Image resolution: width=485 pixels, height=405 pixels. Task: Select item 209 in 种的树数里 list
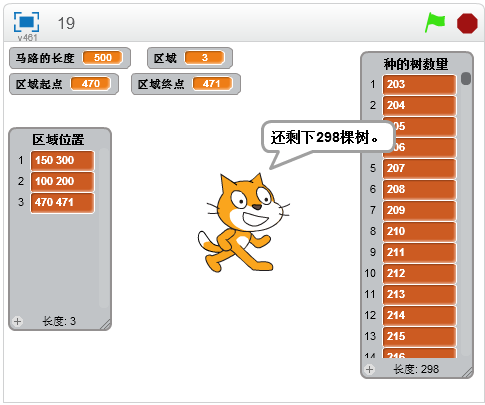point(419,210)
